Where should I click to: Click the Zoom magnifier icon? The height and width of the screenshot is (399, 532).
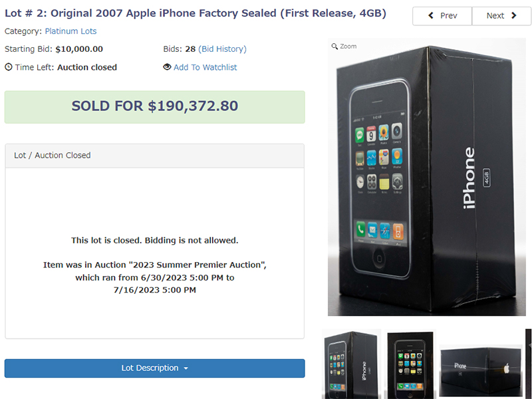pos(334,47)
